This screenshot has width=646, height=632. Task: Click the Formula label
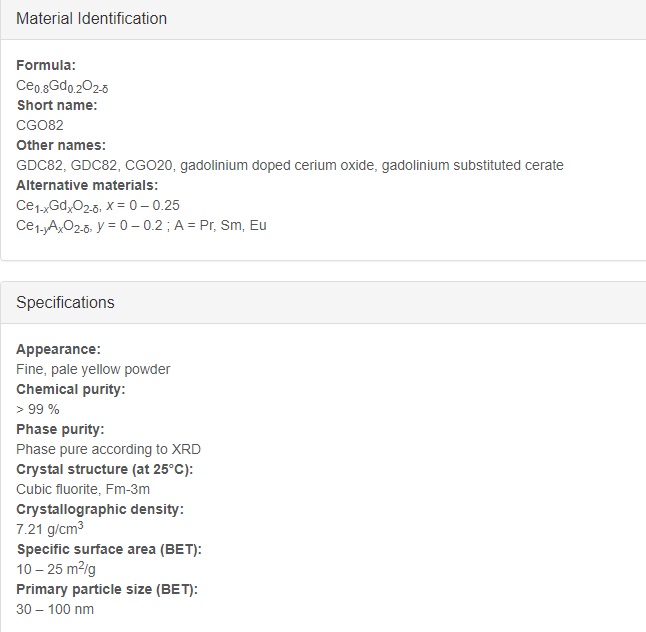(x=46, y=65)
